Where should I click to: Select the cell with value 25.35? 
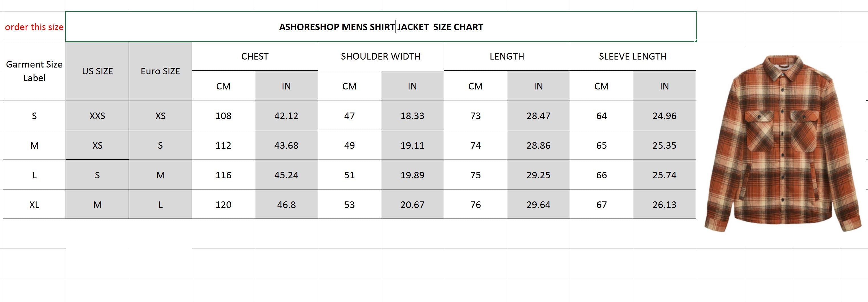tap(664, 146)
